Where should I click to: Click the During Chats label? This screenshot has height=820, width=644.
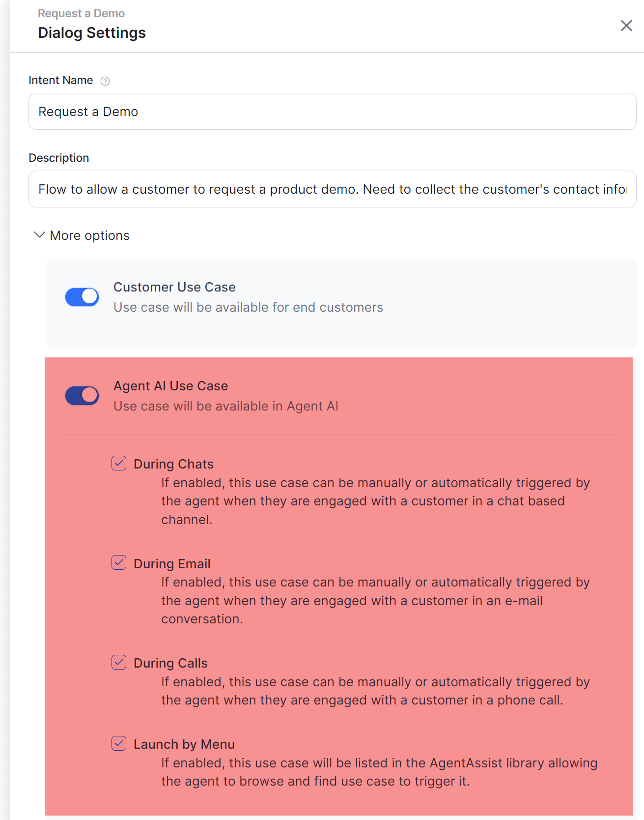coord(173,464)
